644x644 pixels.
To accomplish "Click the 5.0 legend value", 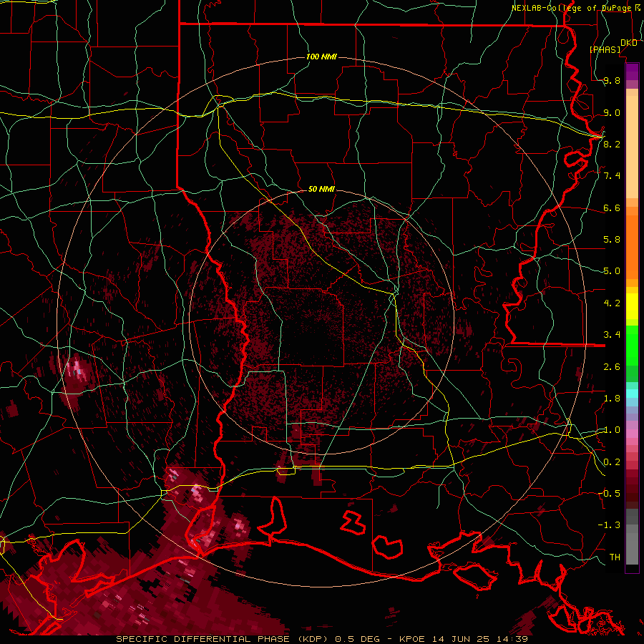I will [x=612, y=271].
